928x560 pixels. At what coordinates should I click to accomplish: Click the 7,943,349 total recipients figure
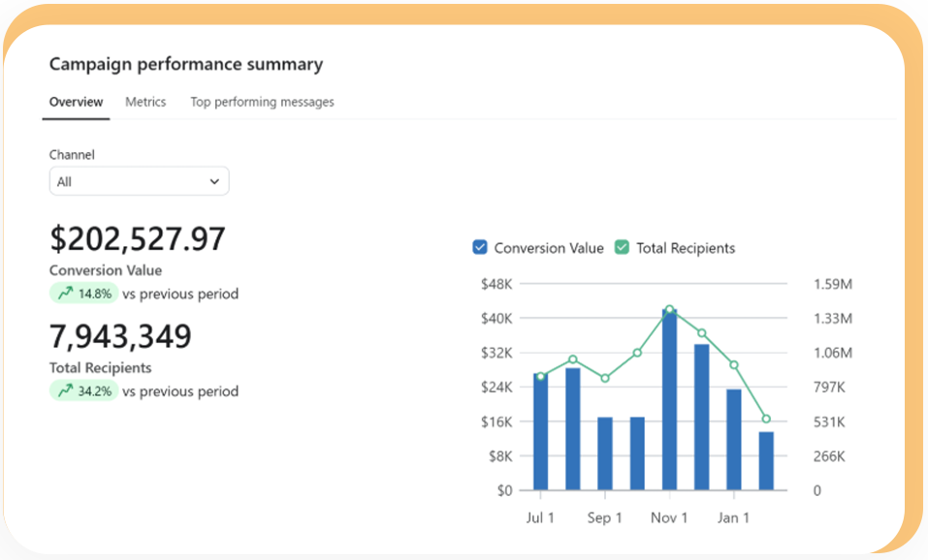click(x=120, y=337)
